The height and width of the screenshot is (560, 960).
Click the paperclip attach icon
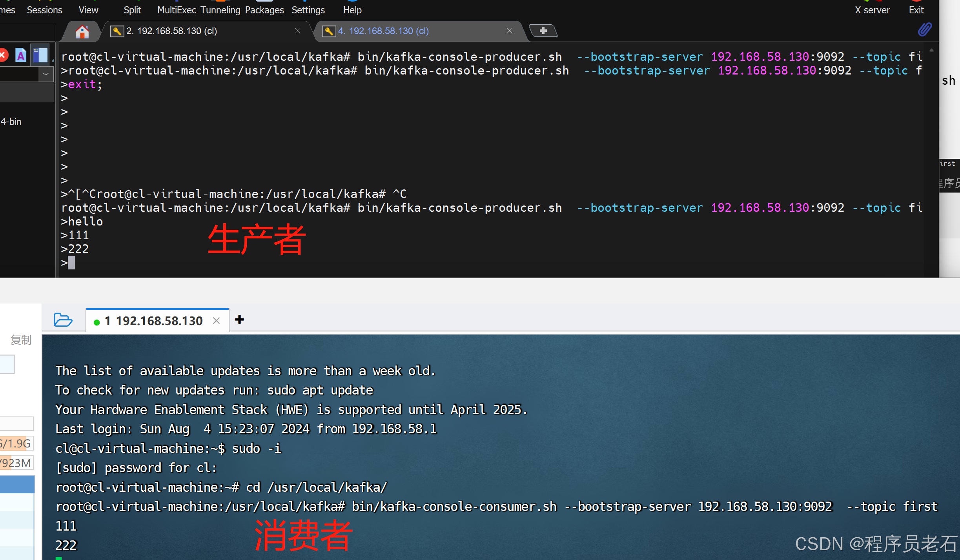[925, 30]
